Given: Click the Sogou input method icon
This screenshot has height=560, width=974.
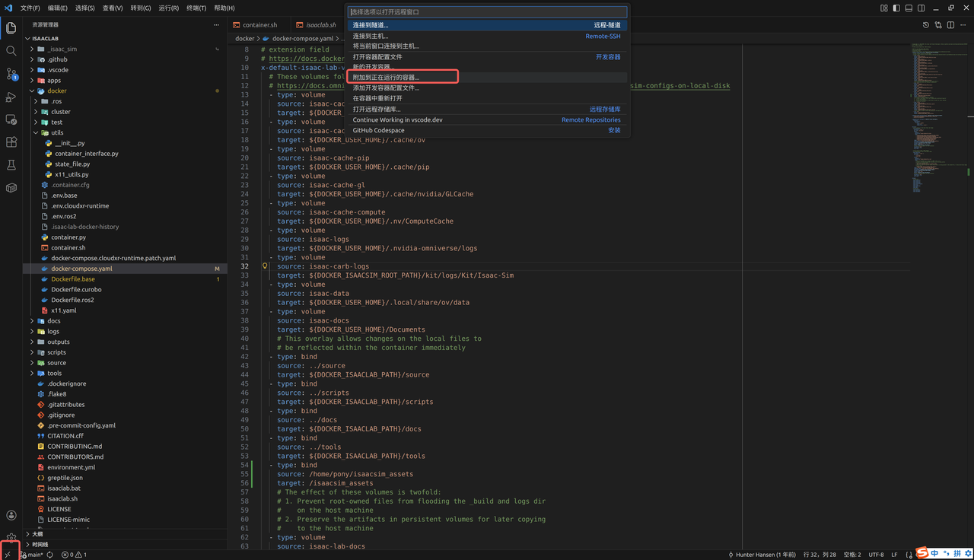Looking at the screenshot, I should (921, 553).
